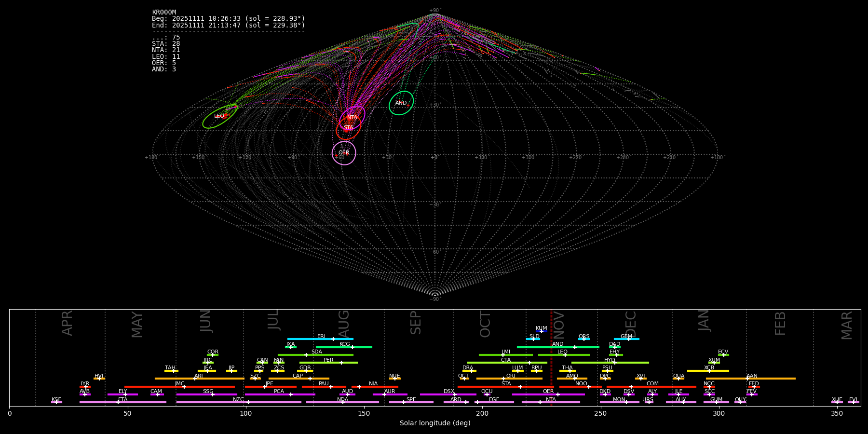Click the orange AAN activity bar
Image resolution: width=868 pixels, height=434 pixels.
(750, 379)
